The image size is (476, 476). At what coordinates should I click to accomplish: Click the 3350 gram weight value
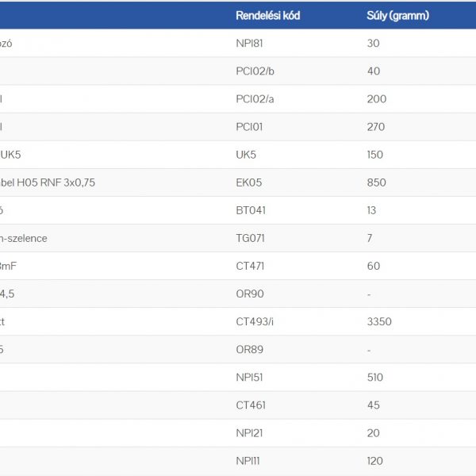379,321
